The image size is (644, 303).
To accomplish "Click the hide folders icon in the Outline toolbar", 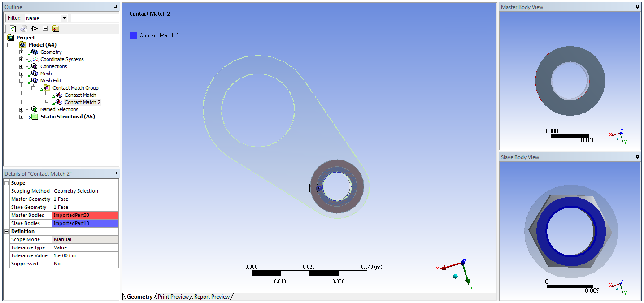I will pyautogui.click(x=56, y=29).
